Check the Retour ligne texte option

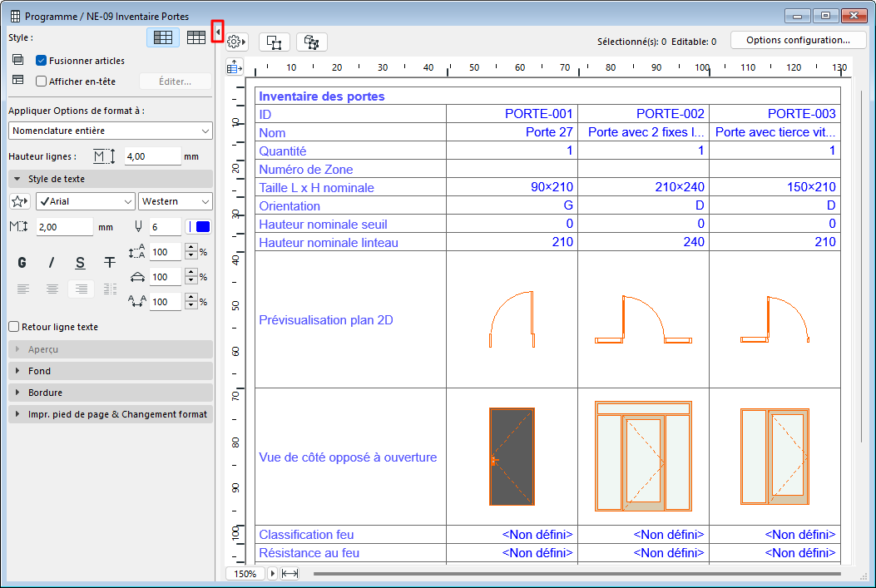[13, 327]
